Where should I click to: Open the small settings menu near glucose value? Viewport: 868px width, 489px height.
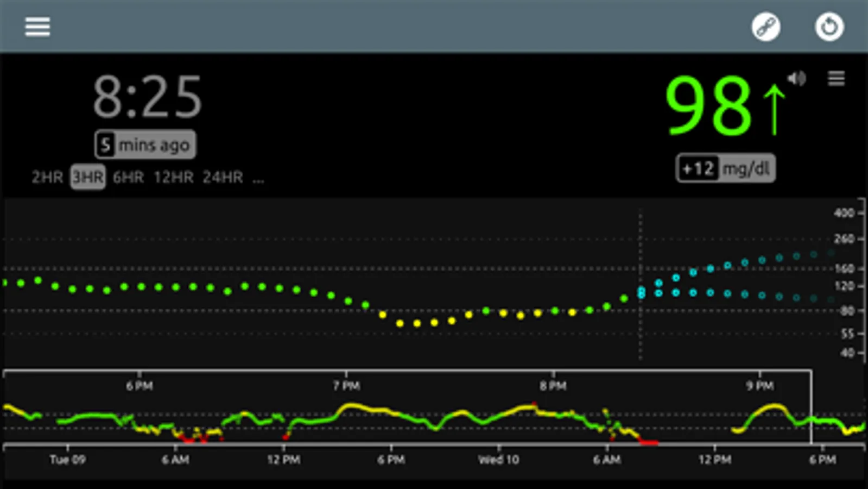coord(836,79)
